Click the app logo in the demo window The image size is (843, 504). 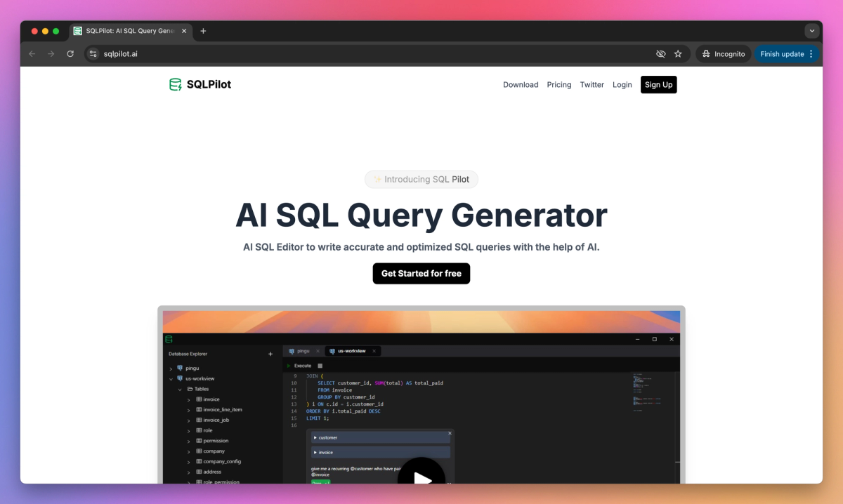pyautogui.click(x=169, y=339)
